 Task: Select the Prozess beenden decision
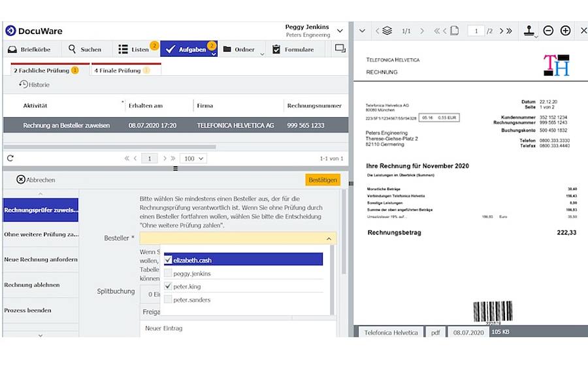pos(41,310)
